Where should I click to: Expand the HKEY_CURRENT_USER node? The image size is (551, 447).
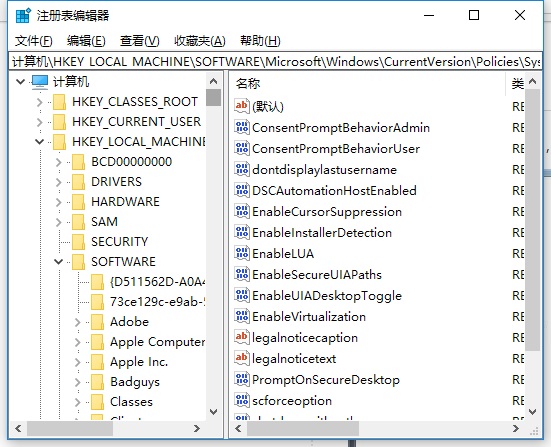point(39,122)
